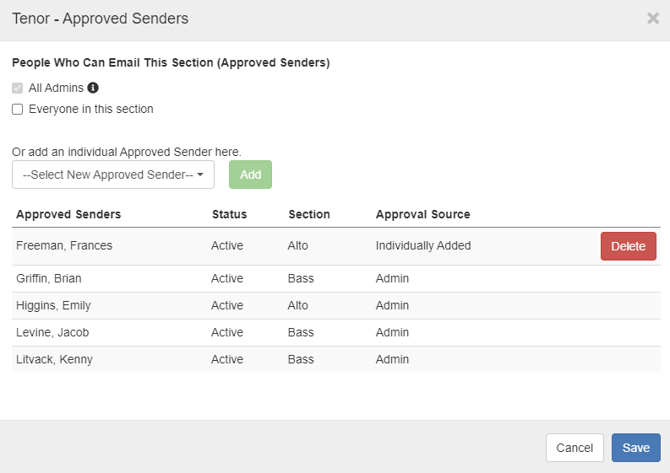
Task: Open the Select New Approved Sender dropdown
Action: pos(113,174)
